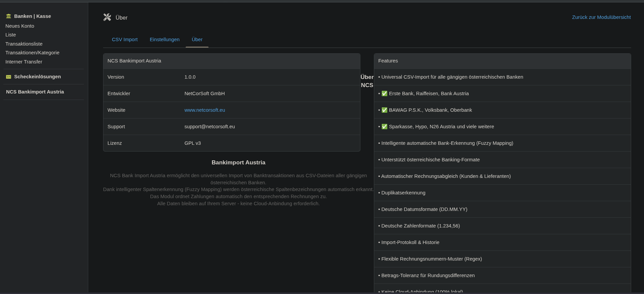Open the Liste sidebar entry
The image size is (644, 294).
(10, 35)
